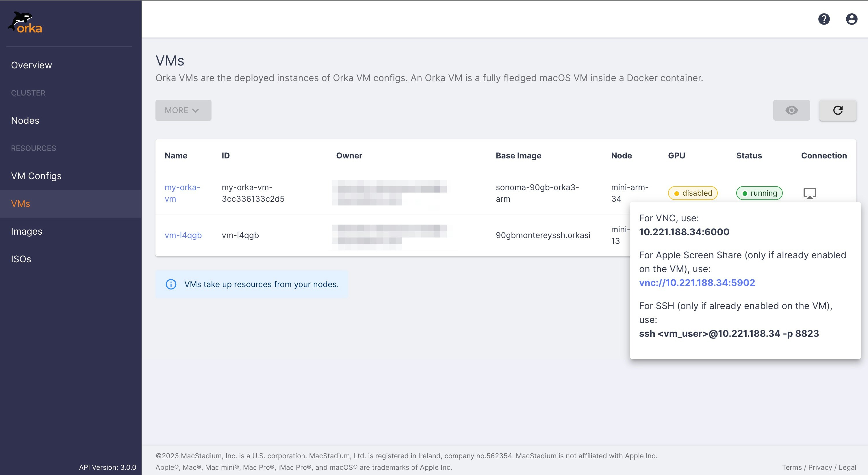Click the green running status badge
Viewport: 868px width, 475px height.
click(x=759, y=193)
